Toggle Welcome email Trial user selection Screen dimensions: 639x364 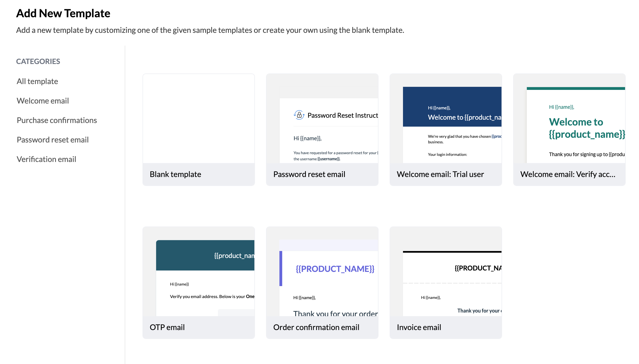(x=446, y=129)
